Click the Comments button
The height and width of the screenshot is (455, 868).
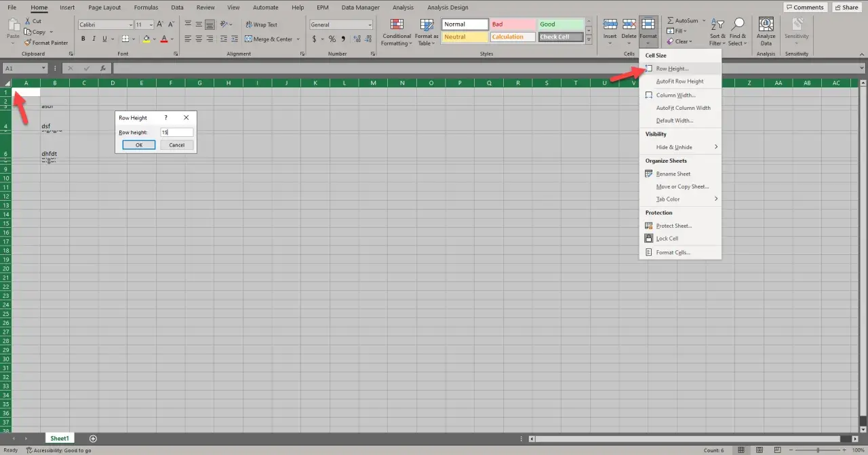click(x=805, y=7)
